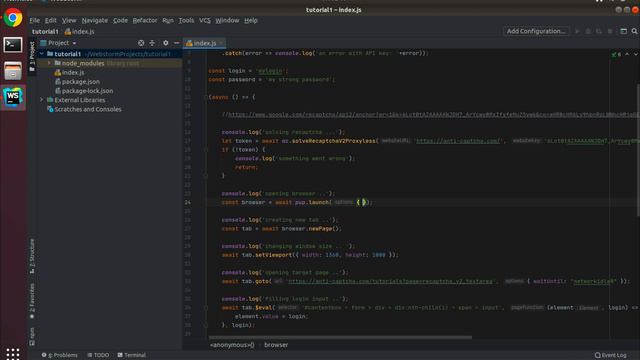Open the Files app in the dock

pyautogui.click(x=13, y=71)
